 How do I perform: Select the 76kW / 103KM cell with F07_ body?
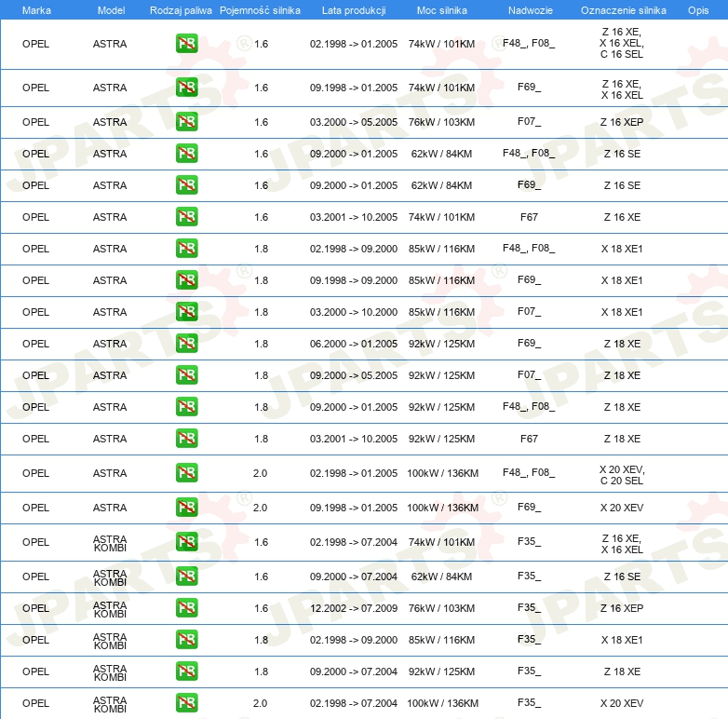pyautogui.click(x=441, y=122)
